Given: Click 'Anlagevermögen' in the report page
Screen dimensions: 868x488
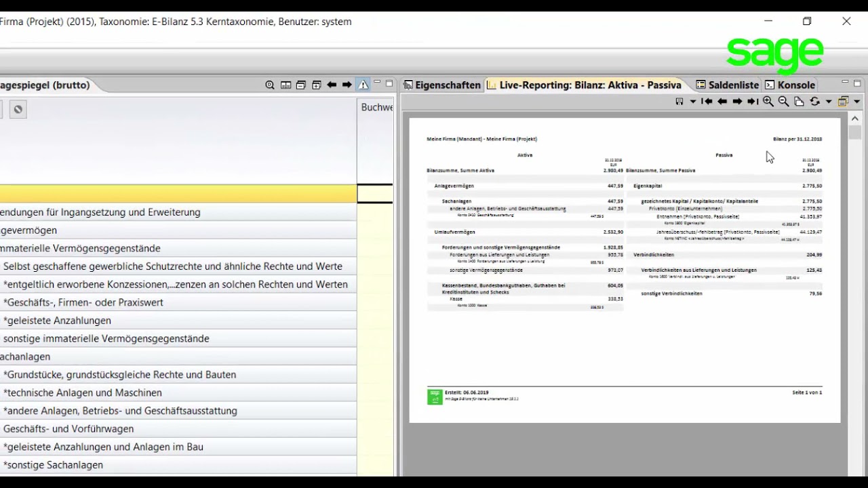Looking at the screenshot, I should point(454,186).
